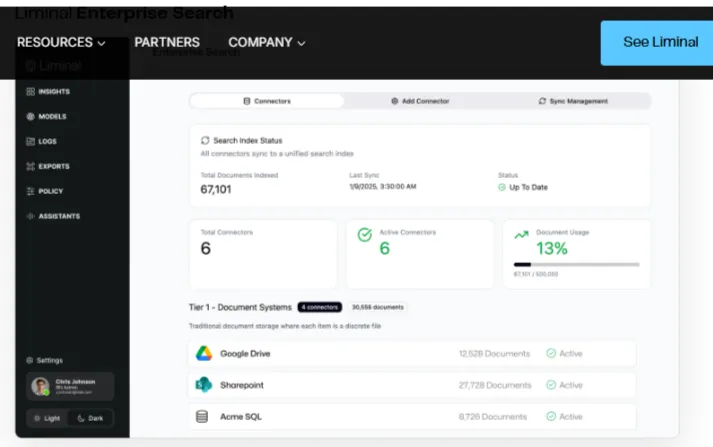Click the Last Sync timestamp

382,186
